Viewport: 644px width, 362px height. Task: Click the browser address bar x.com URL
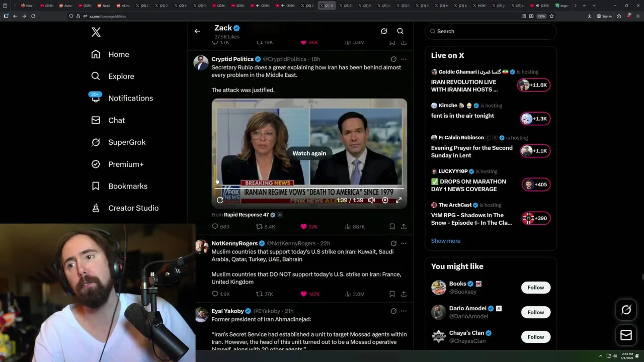(x=108, y=16)
